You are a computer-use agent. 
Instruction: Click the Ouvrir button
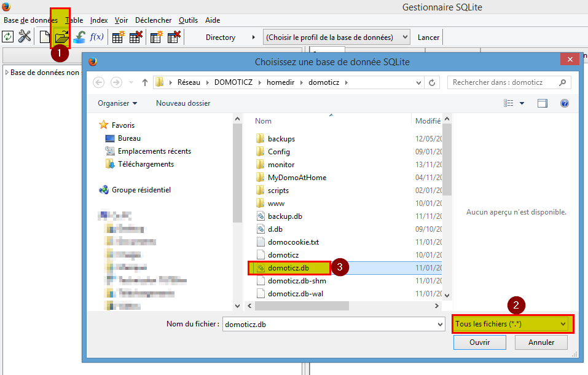click(x=480, y=342)
